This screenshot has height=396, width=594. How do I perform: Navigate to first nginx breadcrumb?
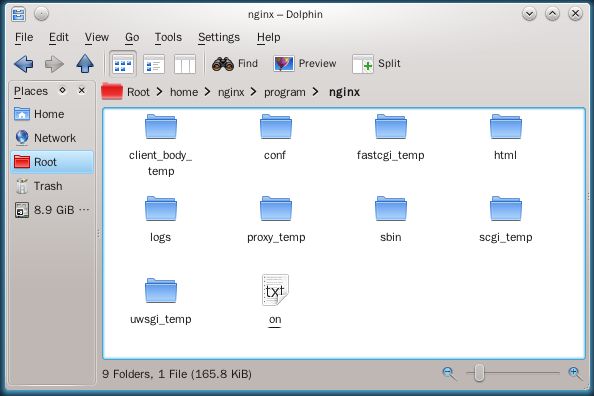click(x=231, y=92)
